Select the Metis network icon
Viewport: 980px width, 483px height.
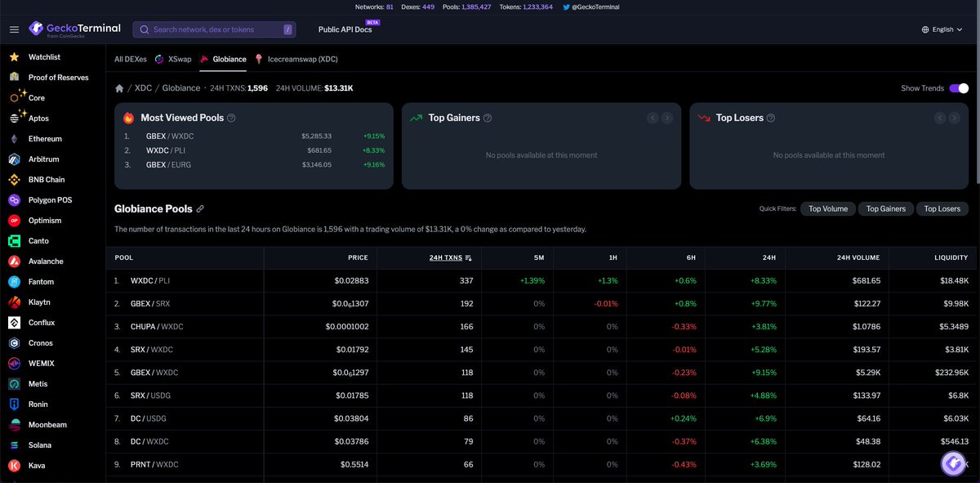click(14, 384)
